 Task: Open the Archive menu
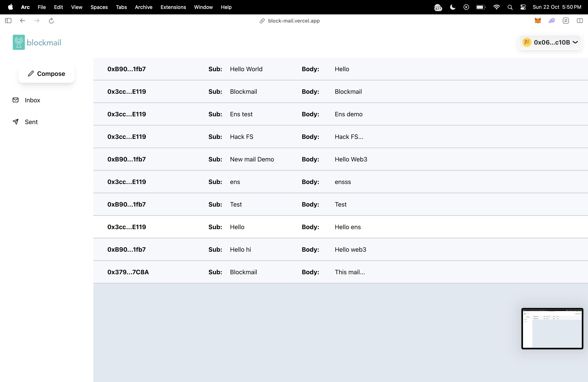pyautogui.click(x=143, y=7)
